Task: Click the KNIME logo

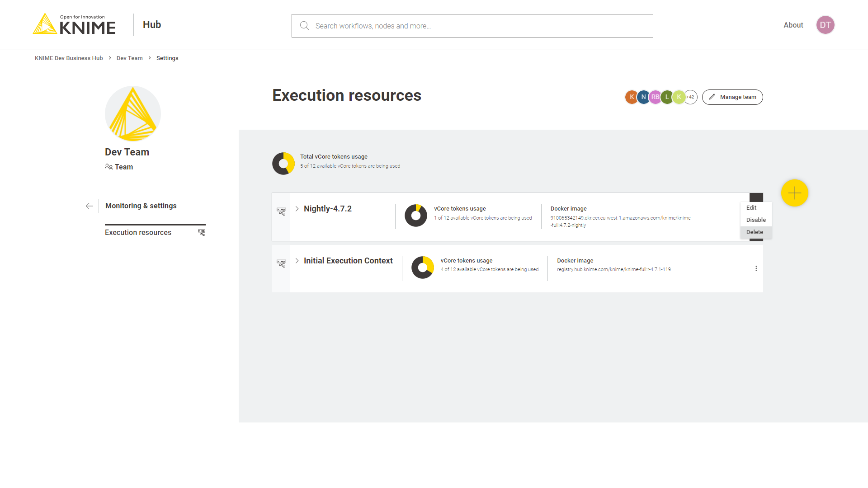Action: (x=74, y=24)
